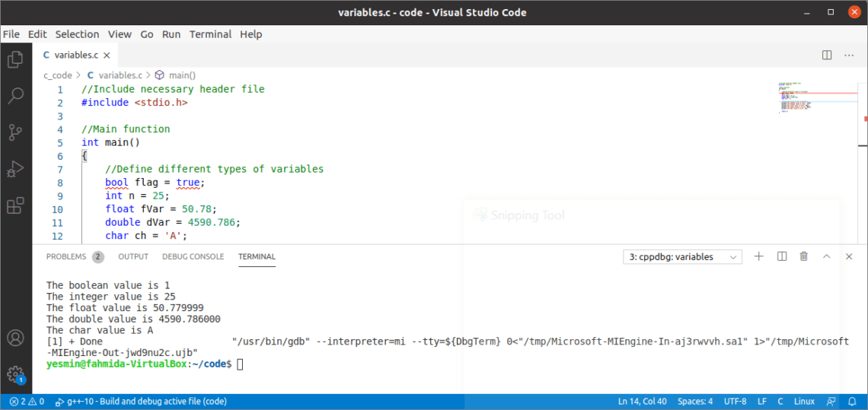868x410 pixels.
Task: Click the c_code breadcrumb folder
Action: click(58, 75)
